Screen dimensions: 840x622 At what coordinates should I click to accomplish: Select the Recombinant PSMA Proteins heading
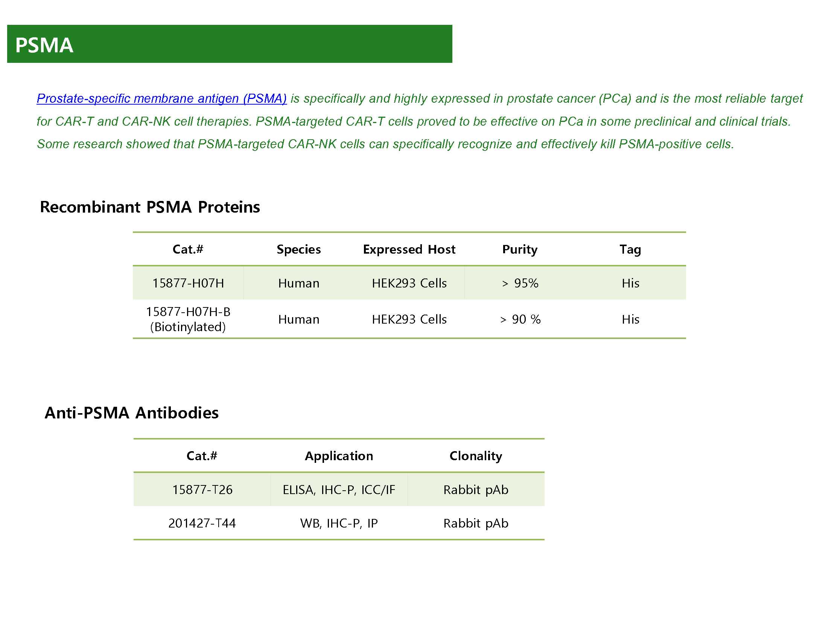coord(150,207)
